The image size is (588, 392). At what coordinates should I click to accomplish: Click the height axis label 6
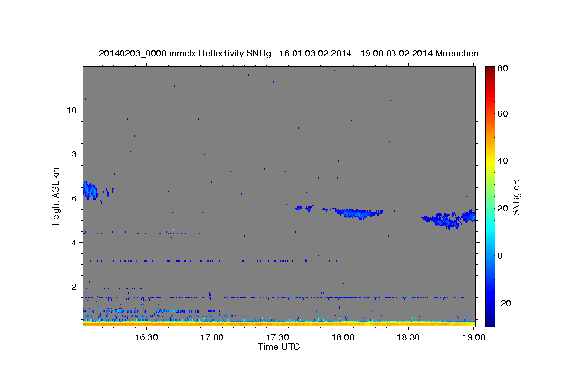coord(74,198)
